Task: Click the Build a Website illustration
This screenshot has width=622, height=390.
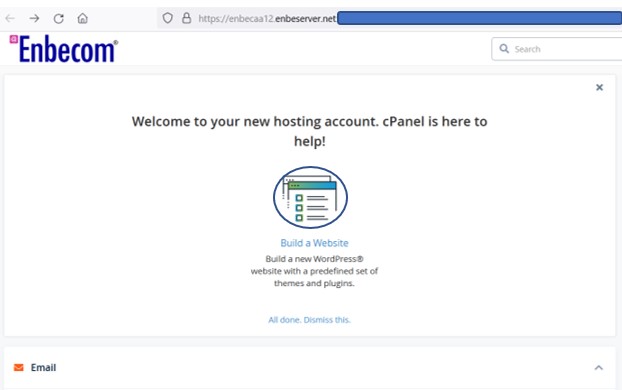Action: pos(310,197)
